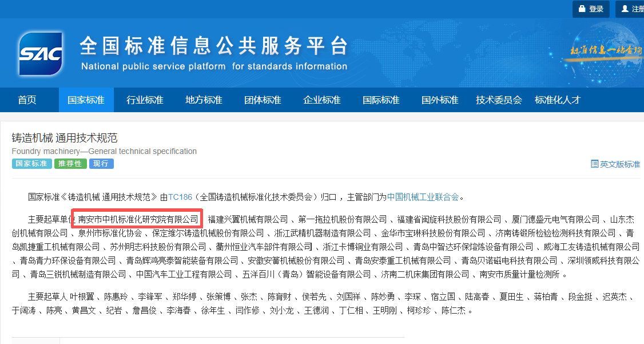Click the SAC logo icon
644x344 pixels.
point(40,54)
